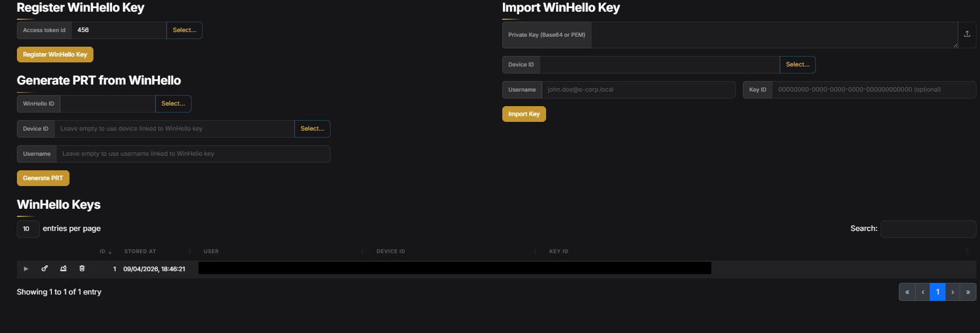This screenshot has height=333, width=980.
Task: Focus Device ID field under Import WinHello Key
Action: [660, 65]
